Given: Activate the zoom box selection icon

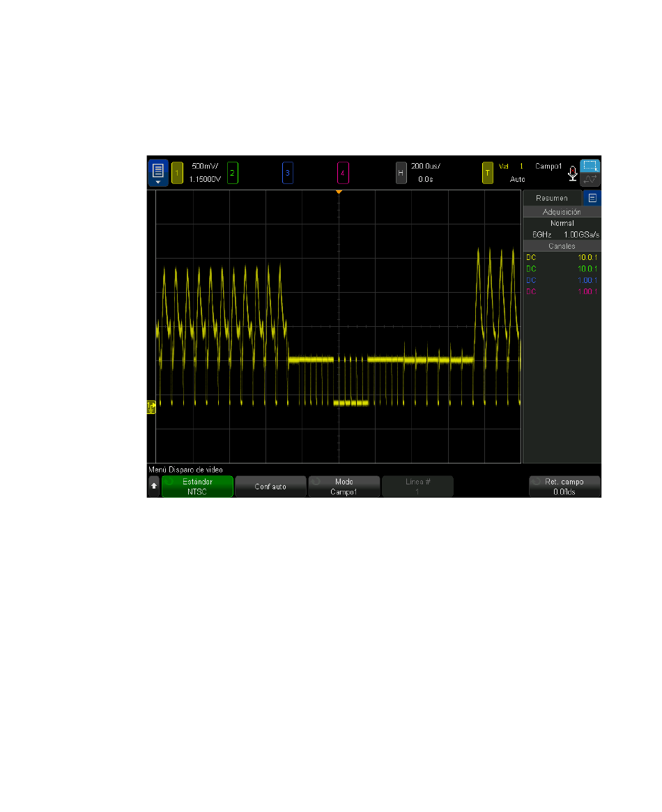Looking at the screenshot, I should (590, 166).
